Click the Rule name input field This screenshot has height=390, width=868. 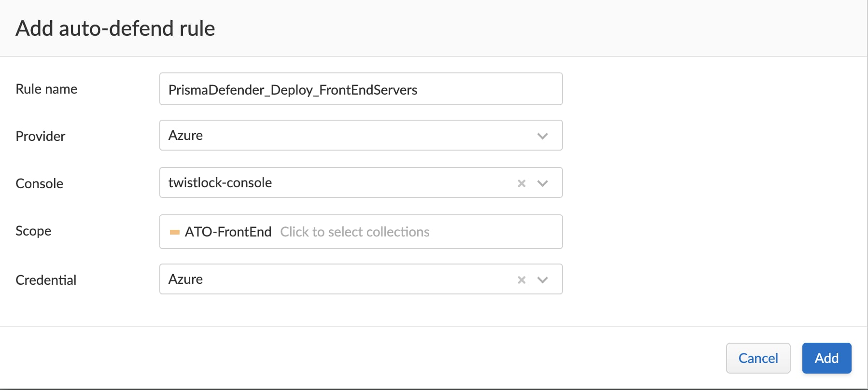coord(361,89)
